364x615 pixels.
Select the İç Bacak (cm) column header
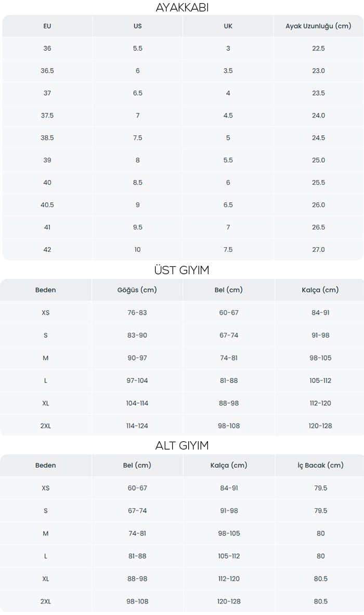point(320,466)
